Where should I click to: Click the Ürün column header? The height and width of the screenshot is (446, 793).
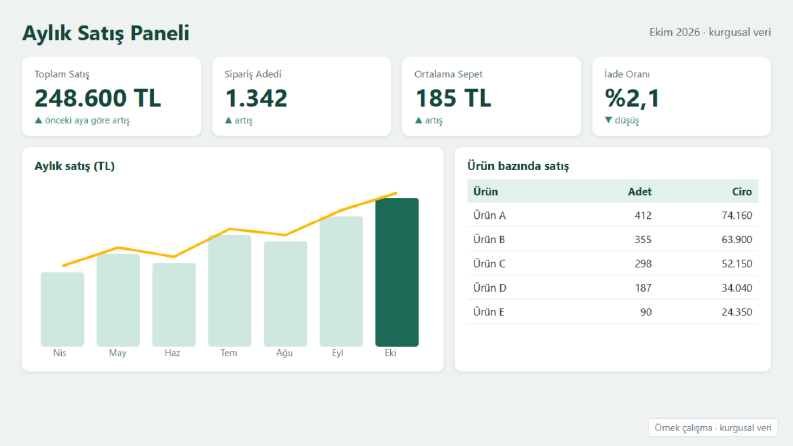point(486,192)
